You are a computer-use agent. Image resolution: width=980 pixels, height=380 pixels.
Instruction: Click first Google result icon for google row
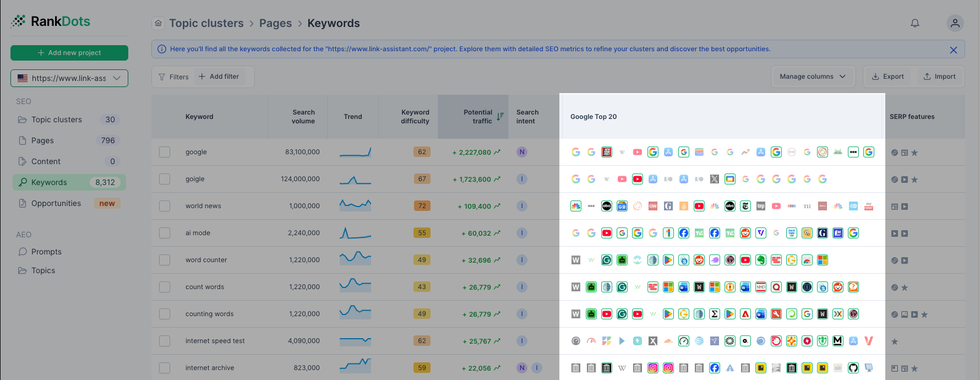576,152
